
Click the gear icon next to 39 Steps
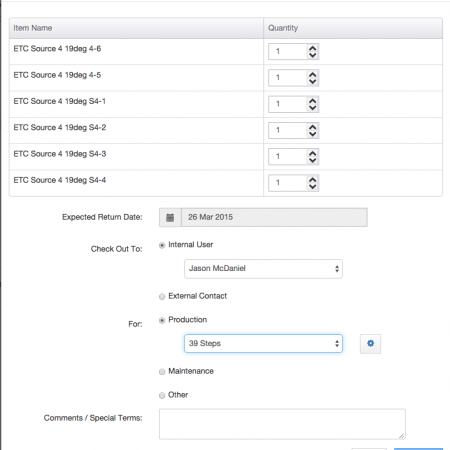coord(370,344)
